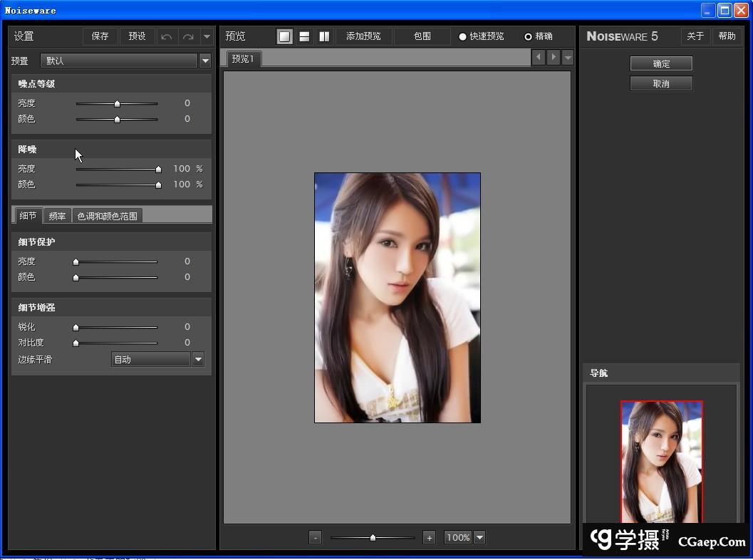This screenshot has width=753, height=560.
Task: Expand the 边缘平滑 自动 dropdown
Action: (198, 359)
